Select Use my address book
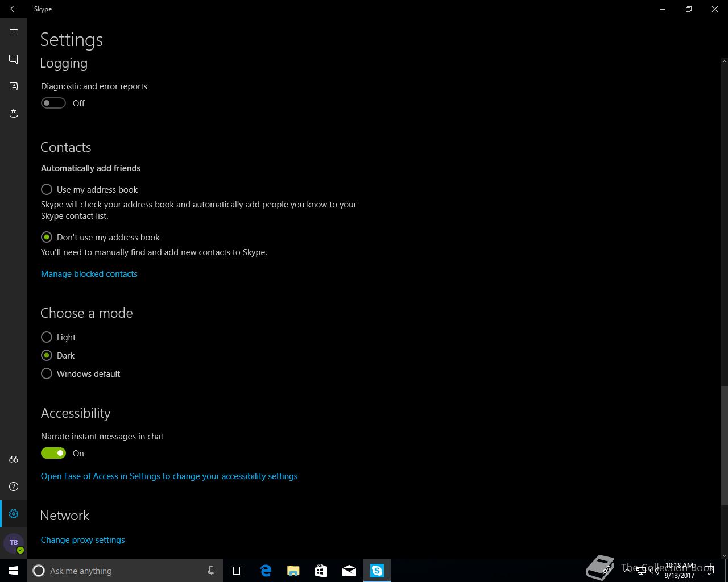The width and height of the screenshot is (728, 582). tap(89, 190)
